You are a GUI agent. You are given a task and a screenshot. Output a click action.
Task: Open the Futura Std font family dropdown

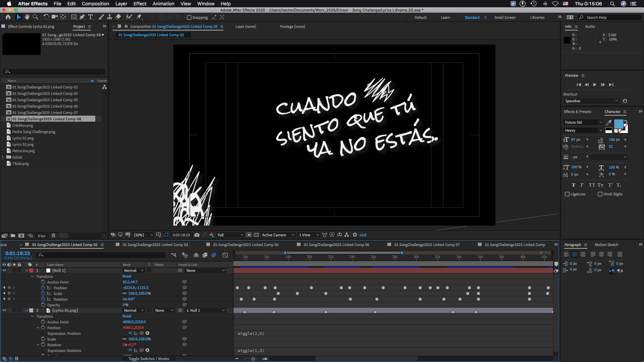pyautogui.click(x=583, y=122)
